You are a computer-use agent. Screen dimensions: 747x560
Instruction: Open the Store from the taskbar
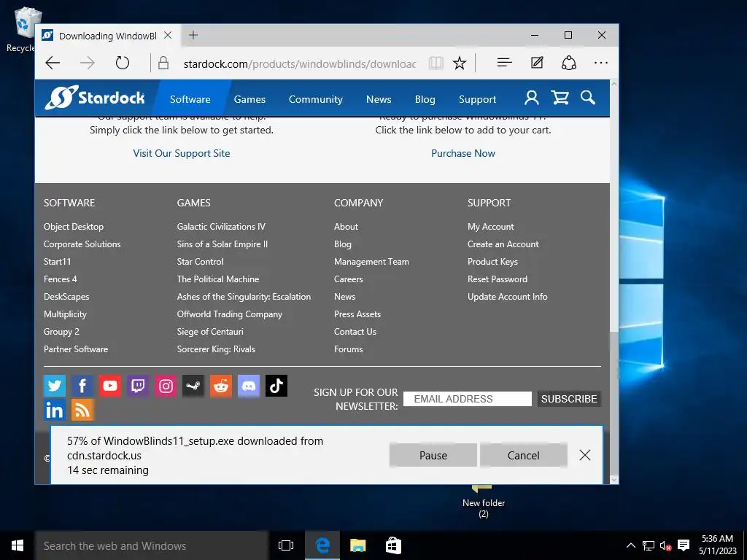pyautogui.click(x=393, y=545)
